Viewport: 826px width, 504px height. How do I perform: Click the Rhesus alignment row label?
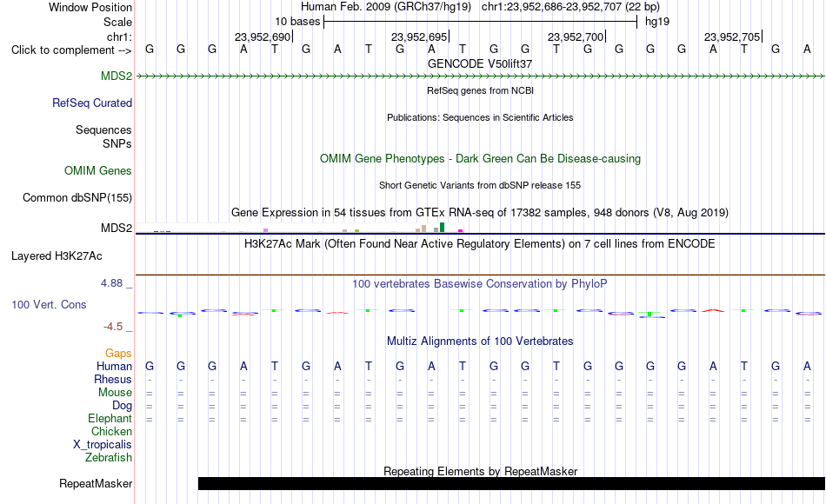tap(113, 379)
